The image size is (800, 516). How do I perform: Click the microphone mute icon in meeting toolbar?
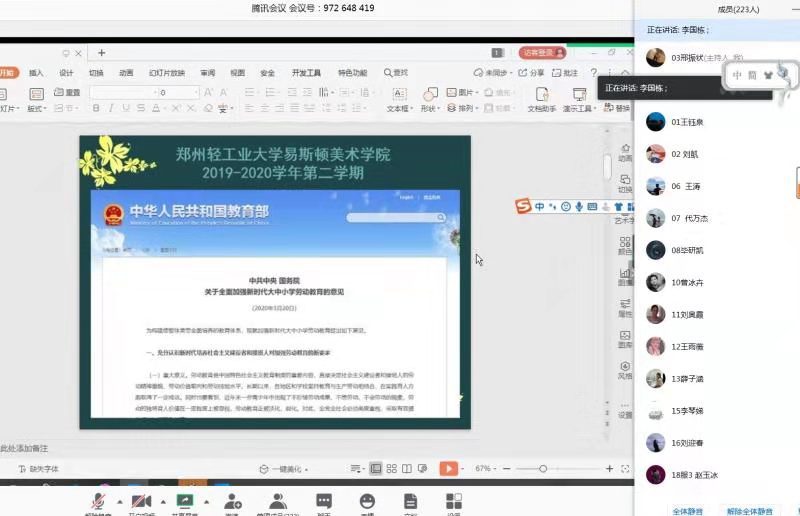[x=98, y=501]
